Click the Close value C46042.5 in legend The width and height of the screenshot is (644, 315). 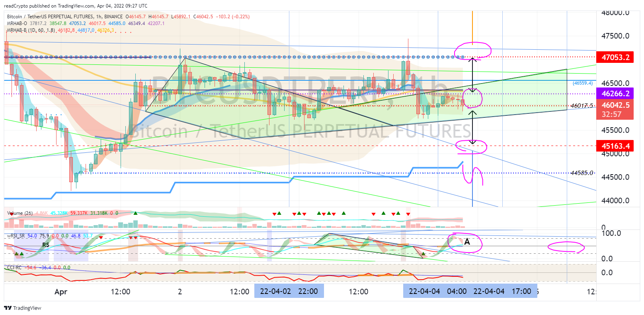coord(203,17)
